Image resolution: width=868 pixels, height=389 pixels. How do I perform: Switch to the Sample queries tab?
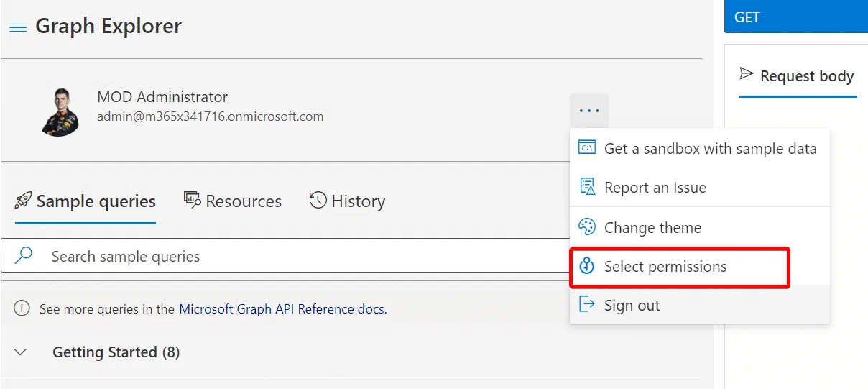[86, 201]
